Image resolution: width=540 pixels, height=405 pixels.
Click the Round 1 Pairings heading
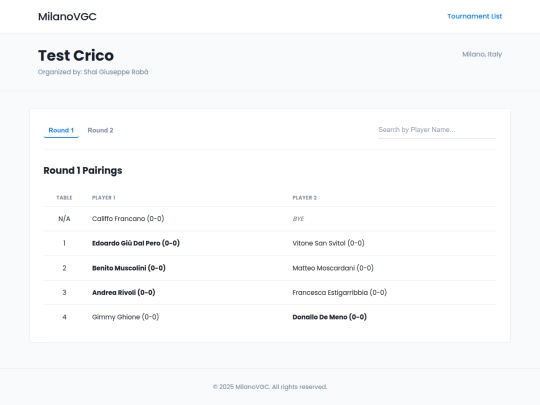(83, 170)
